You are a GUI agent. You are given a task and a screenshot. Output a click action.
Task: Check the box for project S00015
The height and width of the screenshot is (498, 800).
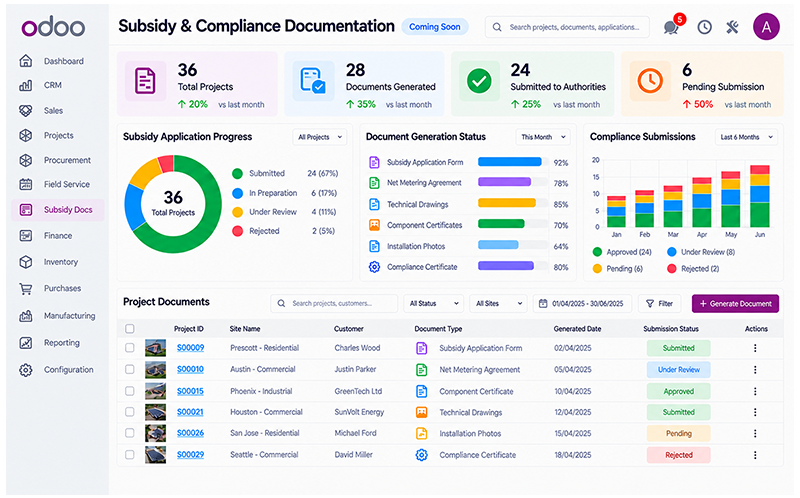(130, 391)
